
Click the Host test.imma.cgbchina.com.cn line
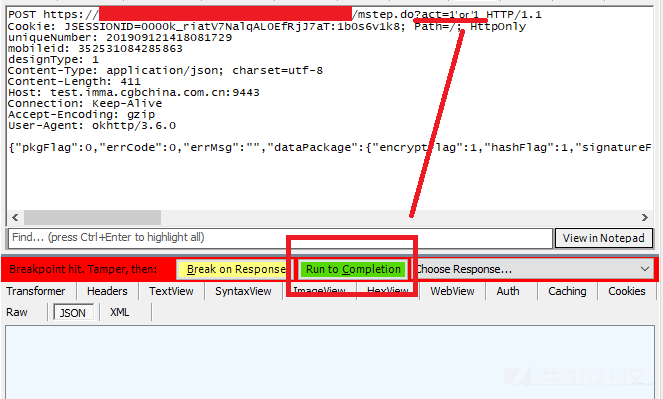click(x=134, y=93)
